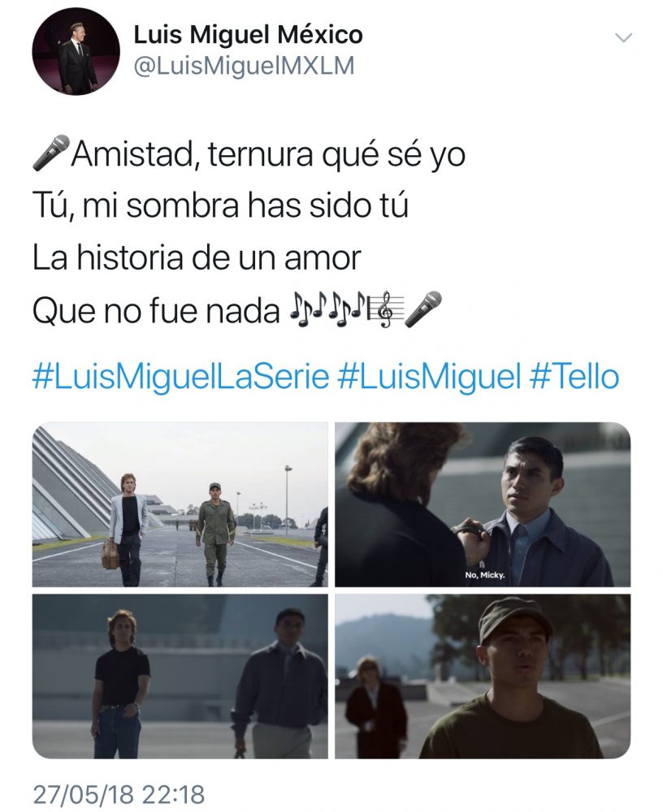Image resolution: width=663 pixels, height=812 pixels.
Task: Click the microphone emoji ending the lyrics
Action: (x=423, y=309)
